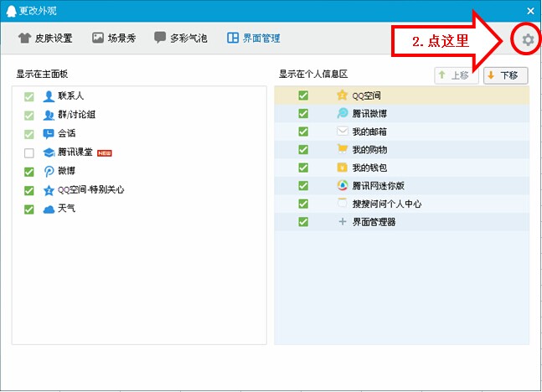
Task: Uncheck the QQ空间-特别关心 checkbox
Action: [29, 190]
